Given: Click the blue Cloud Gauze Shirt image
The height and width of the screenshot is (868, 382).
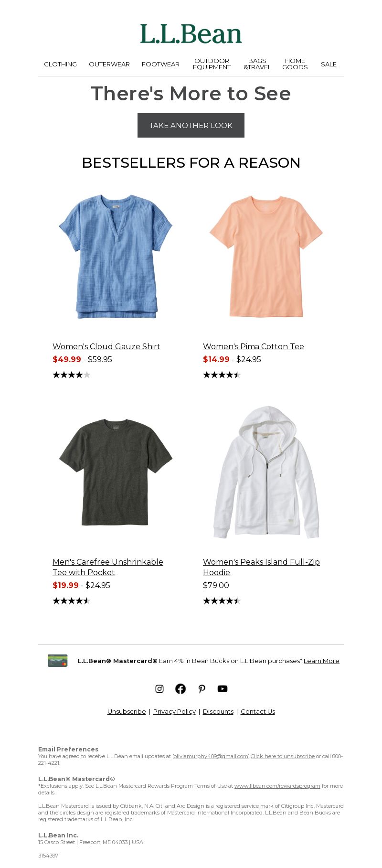Looking at the screenshot, I should tap(116, 256).
